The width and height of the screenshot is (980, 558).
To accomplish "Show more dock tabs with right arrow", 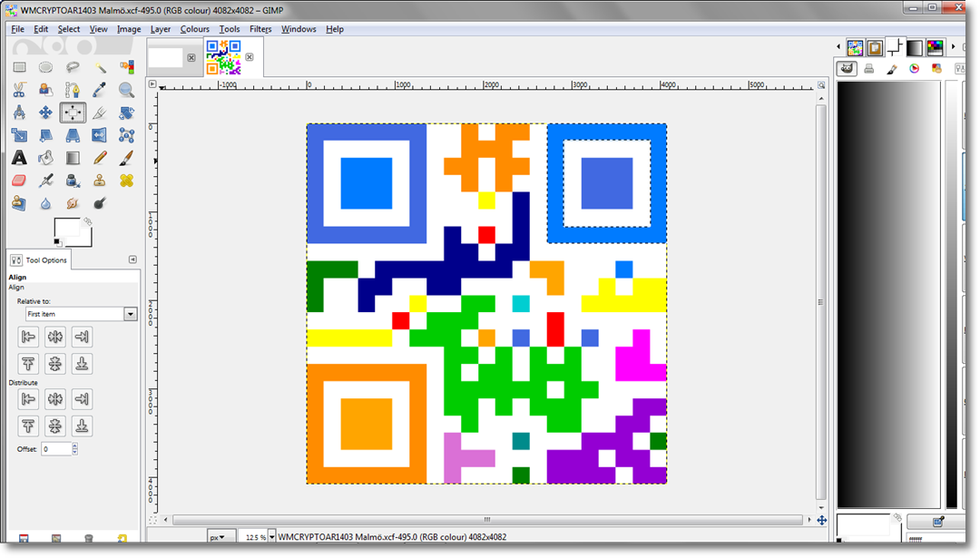I will click(x=953, y=47).
